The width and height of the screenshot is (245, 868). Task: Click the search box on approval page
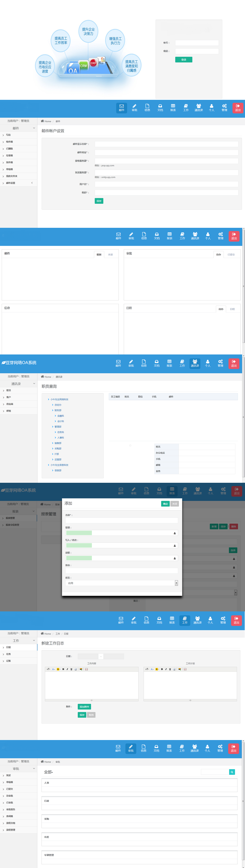(x=215, y=772)
